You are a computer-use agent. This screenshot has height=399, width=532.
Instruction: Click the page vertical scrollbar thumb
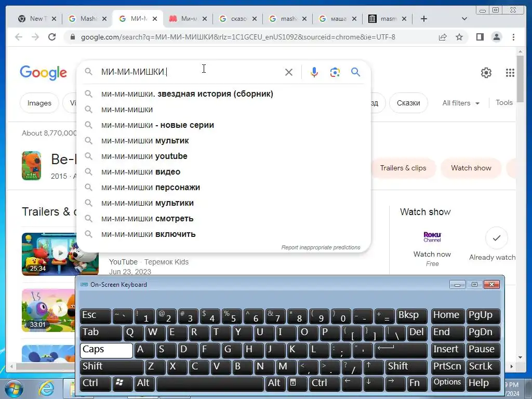(x=520, y=78)
